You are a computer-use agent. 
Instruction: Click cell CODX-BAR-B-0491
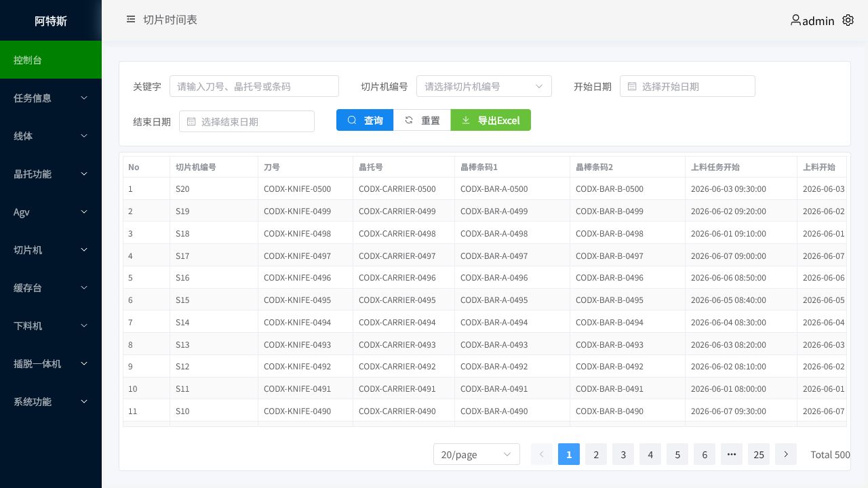coord(628,389)
